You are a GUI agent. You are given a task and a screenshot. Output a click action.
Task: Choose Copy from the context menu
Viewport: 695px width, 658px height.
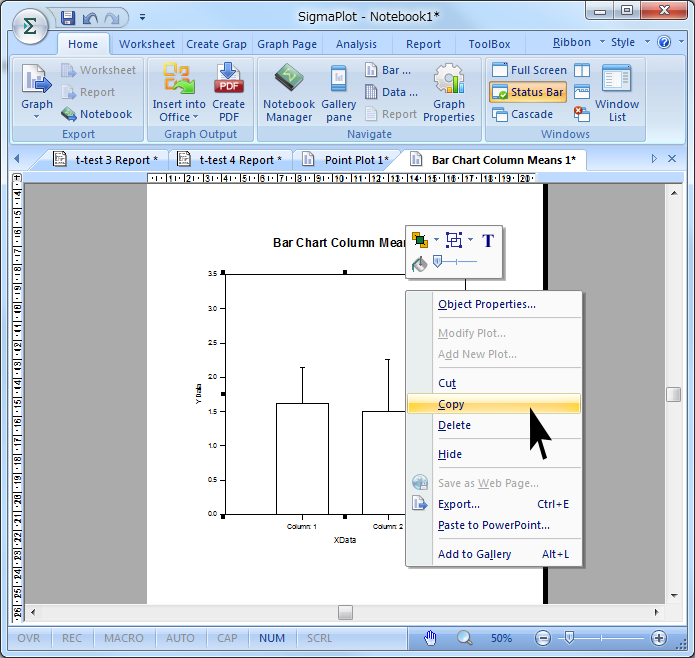pyautogui.click(x=494, y=404)
